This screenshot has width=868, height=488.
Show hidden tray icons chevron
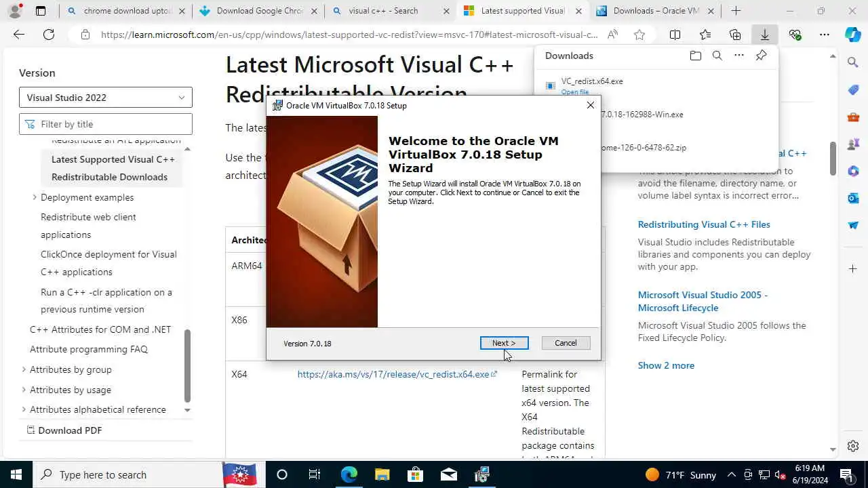[x=732, y=474]
